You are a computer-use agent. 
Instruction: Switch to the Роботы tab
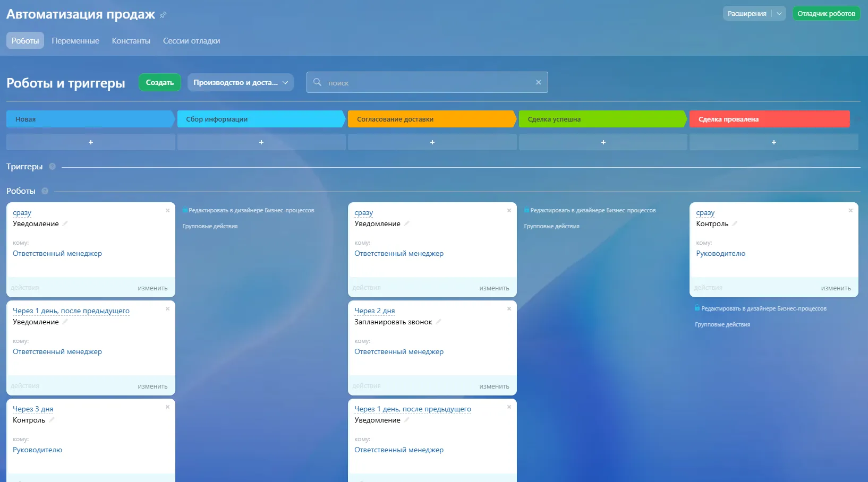point(25,40)
